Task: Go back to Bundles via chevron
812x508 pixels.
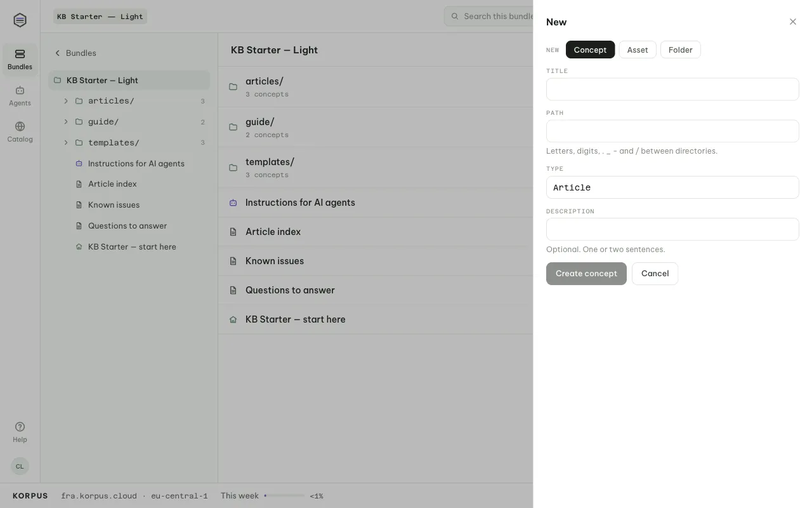Action: [x=57, y=53]
